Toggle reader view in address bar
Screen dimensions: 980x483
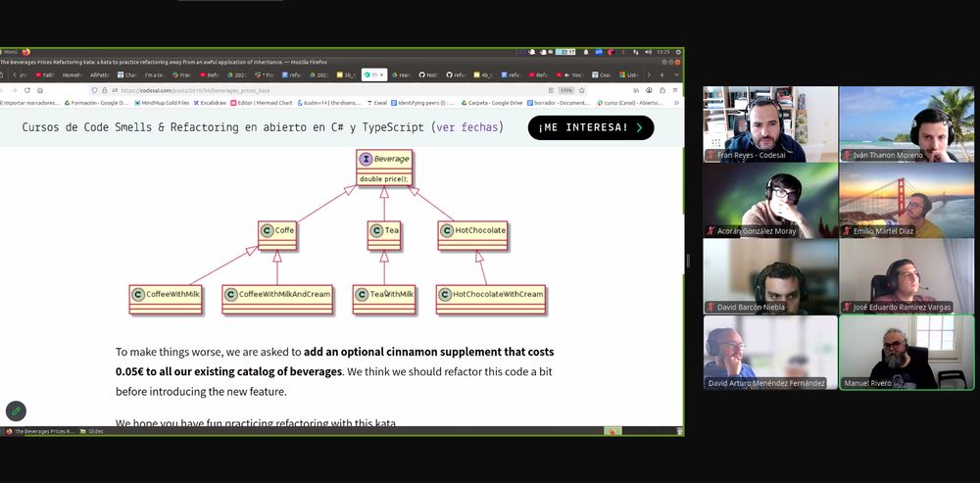coord(551,90)
